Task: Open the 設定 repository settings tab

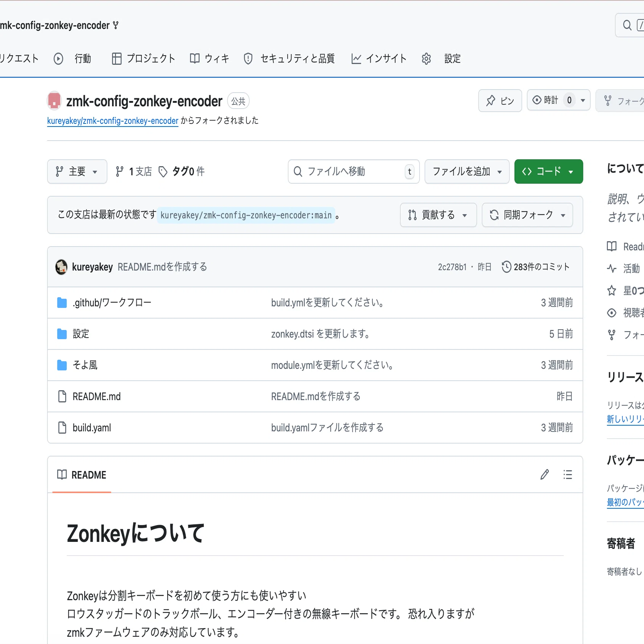Action: coord(441,59)
